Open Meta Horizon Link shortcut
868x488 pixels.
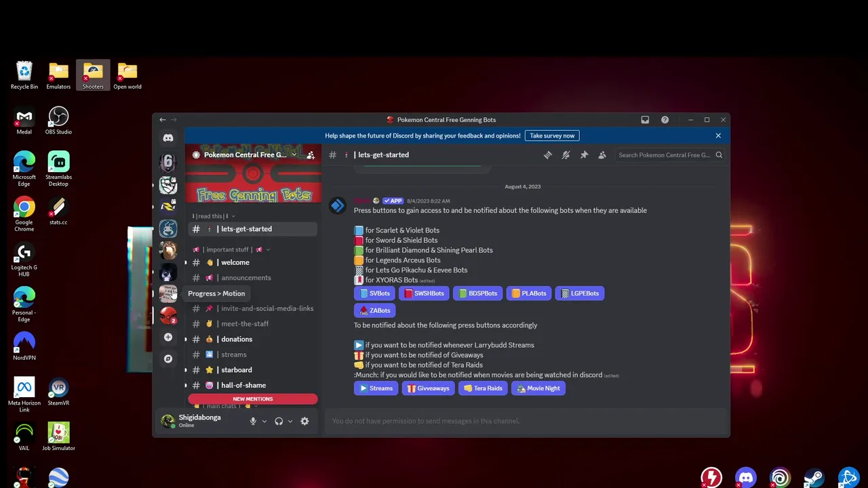[24, 394]
